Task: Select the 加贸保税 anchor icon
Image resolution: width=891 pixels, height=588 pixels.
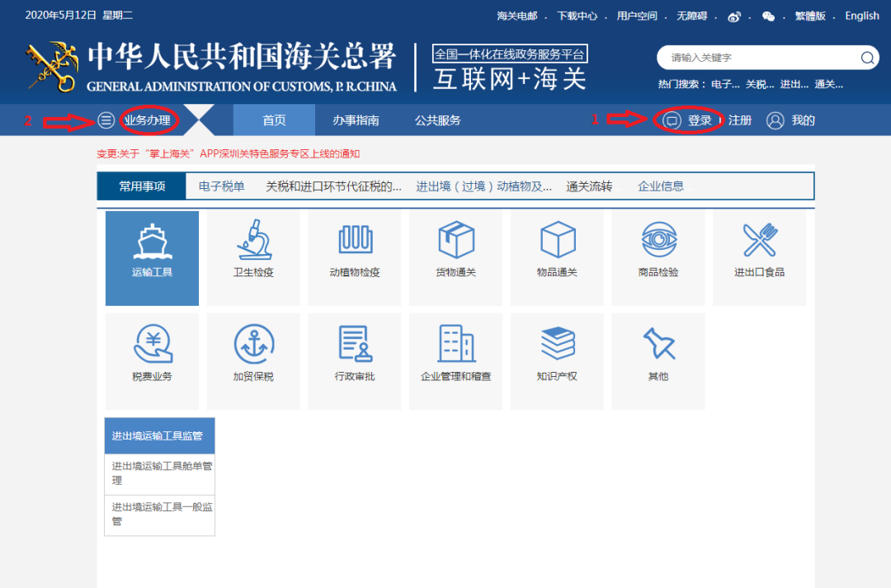Action: click(x=253, y=360)
